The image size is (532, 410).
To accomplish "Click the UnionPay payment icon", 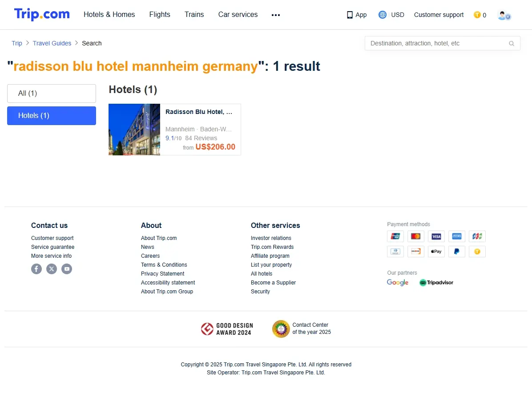I will point(395,236).
